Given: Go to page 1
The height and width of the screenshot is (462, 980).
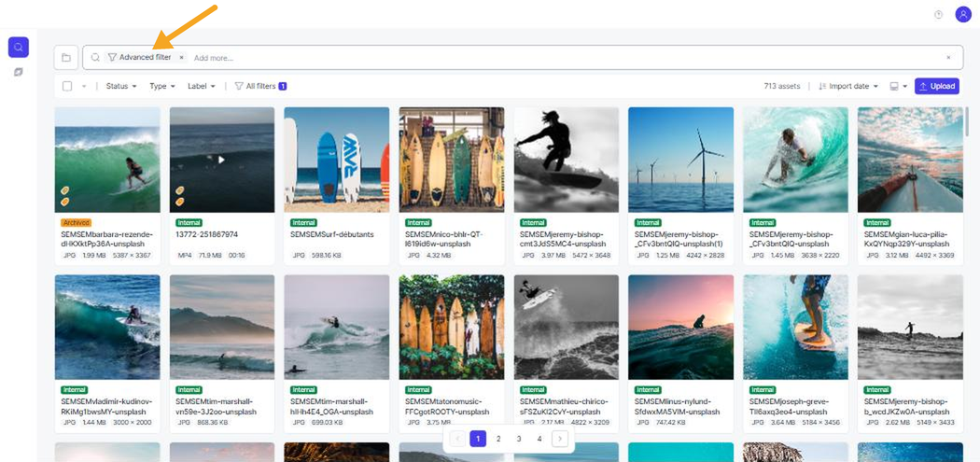Looking at the screenshot, I should [x=478, y=439].
